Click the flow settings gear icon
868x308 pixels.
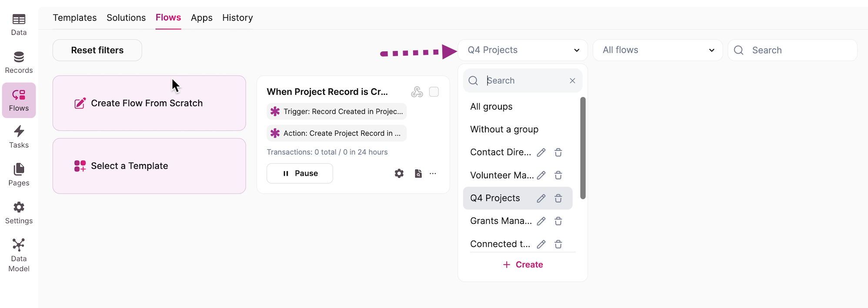(x=399, y=174)
